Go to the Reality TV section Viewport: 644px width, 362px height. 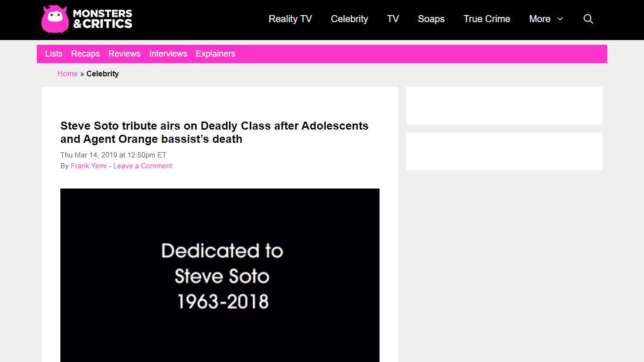coord(290,19)
